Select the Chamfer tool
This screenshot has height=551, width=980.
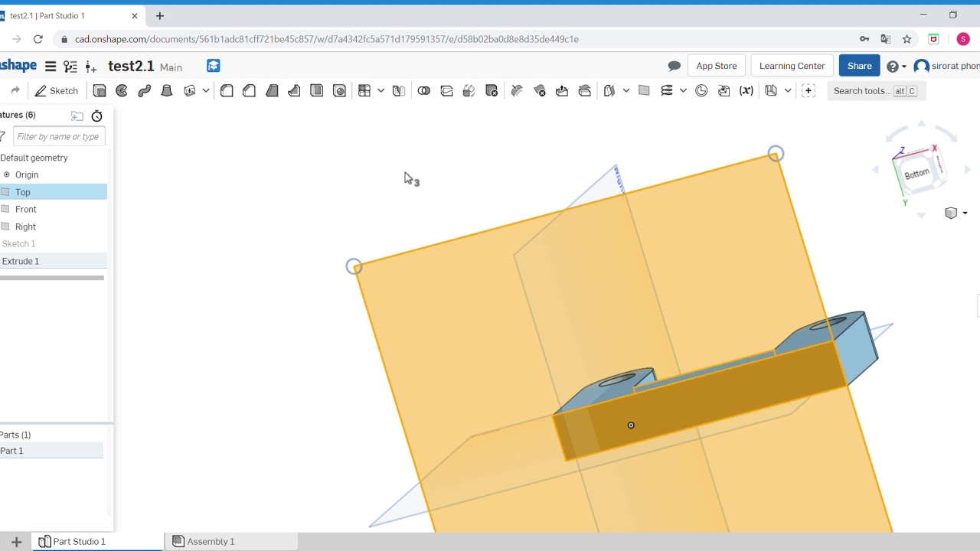(x=249, y=91)
